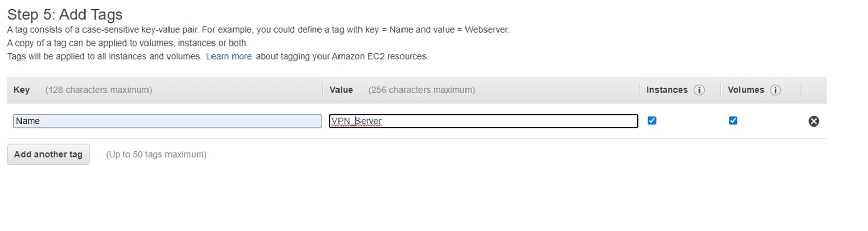Screen dimensions: 868x231
Task: Uncheck the Instances checkbox for Name tag
Action: point(652,120)
